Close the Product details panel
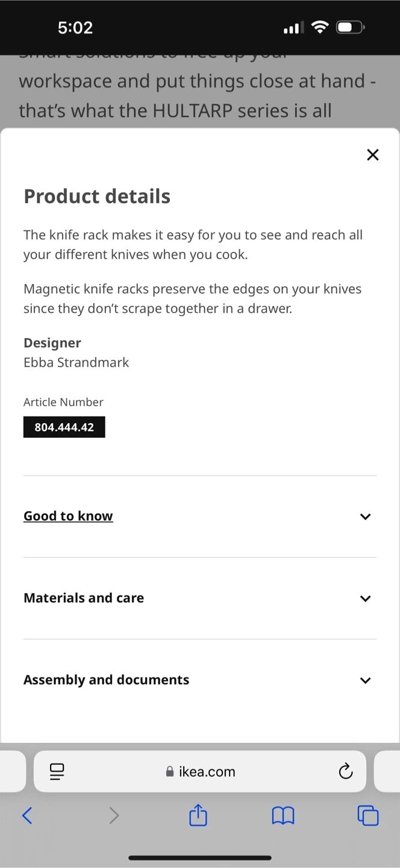This screenshot has width=400, height=868. pos(373,155)
